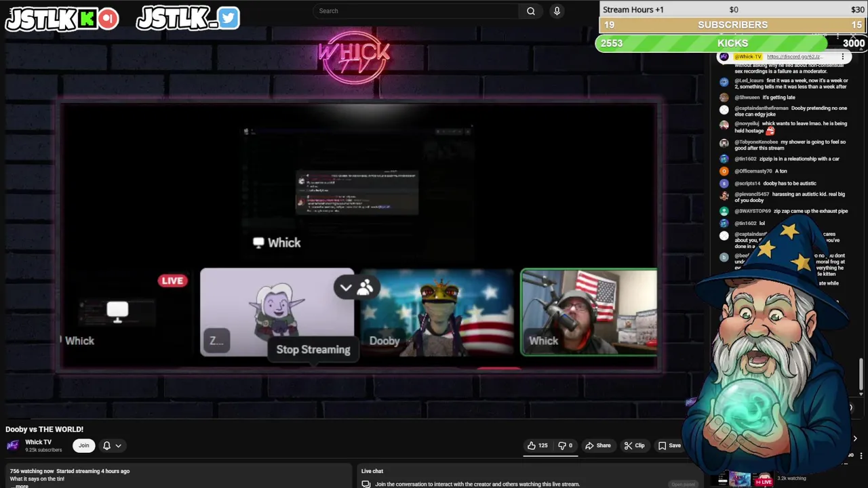Select the @tin1602 "lol" message
Image resolution: width=868 pixels, height=488 pixels.
[x=762, y=224]
